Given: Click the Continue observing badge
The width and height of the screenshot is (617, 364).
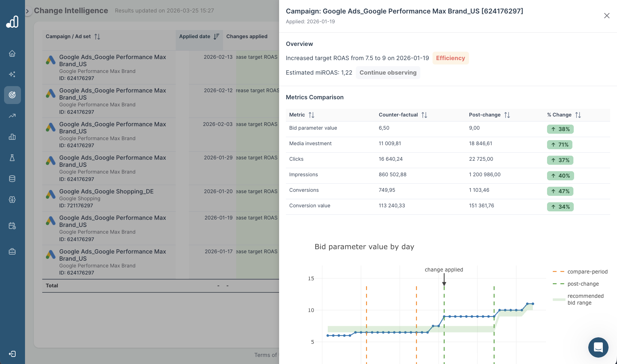Looking at the screenshot, I should pos(388,73).
